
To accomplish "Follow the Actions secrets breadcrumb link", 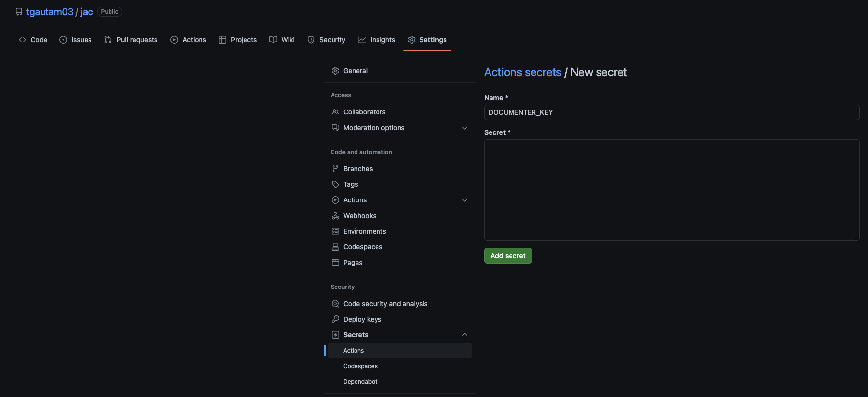I will pyautogui.click(x=523, y=72).
